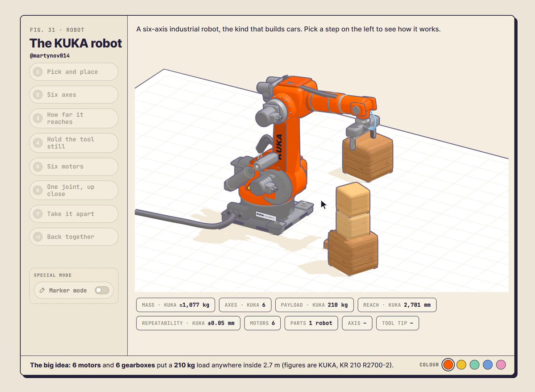This screenshot has height=392, width=535.
Task: Click the PARTS 1 robot chip
Action: [x=311, y=323]
